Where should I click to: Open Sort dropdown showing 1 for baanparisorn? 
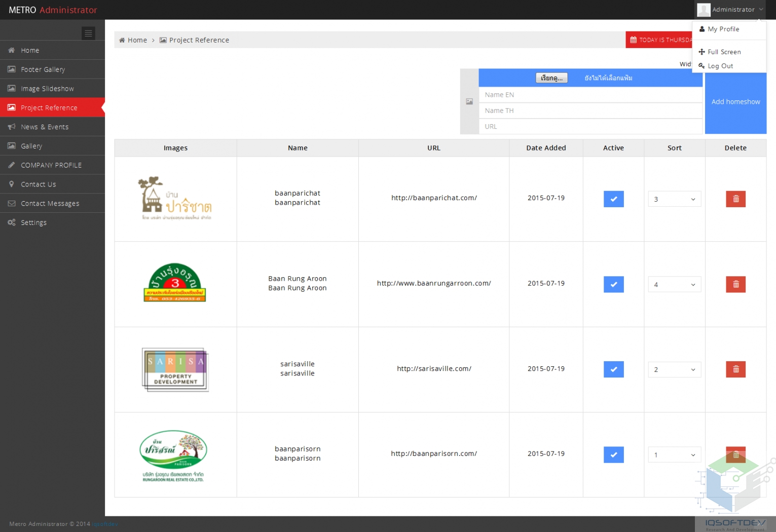[x=675, y=454]
